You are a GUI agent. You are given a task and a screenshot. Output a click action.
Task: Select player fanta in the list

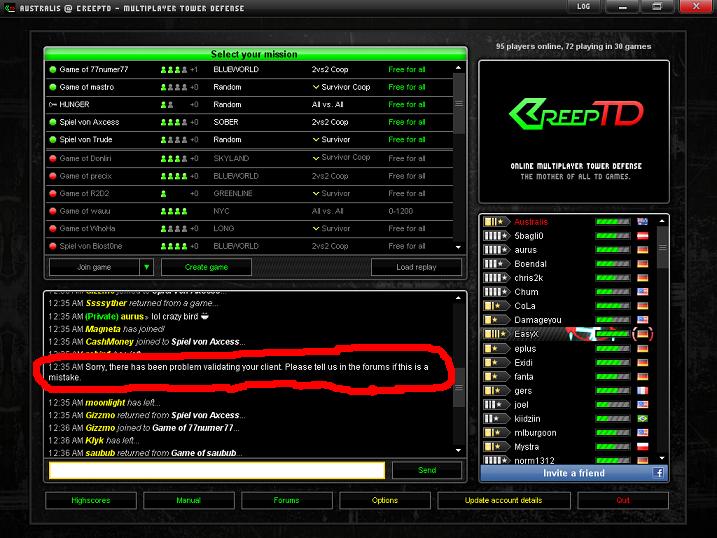click(x=569, y=377)
